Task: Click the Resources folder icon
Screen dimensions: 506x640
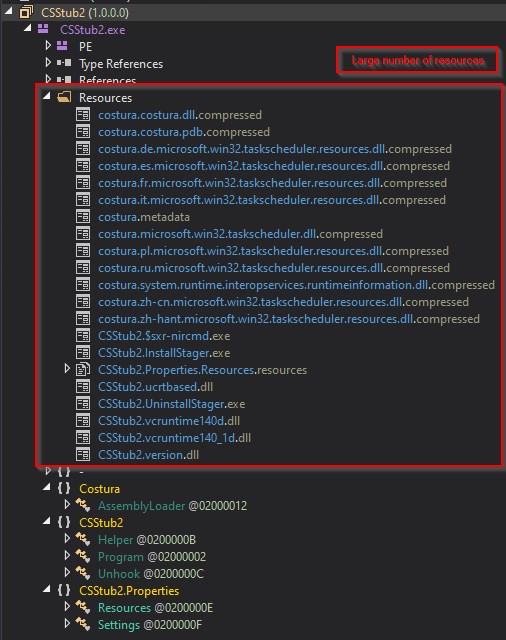Action: [x=64, y=97]
